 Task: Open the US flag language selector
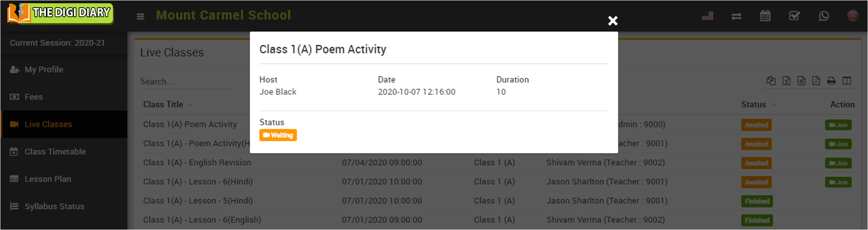pyautogui.click(x=707, y=16)
